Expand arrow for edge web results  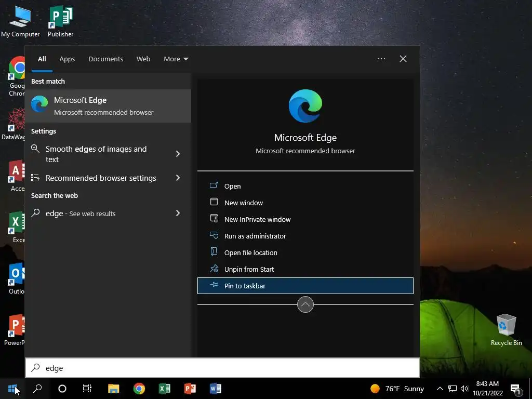(x=178, y=213)
